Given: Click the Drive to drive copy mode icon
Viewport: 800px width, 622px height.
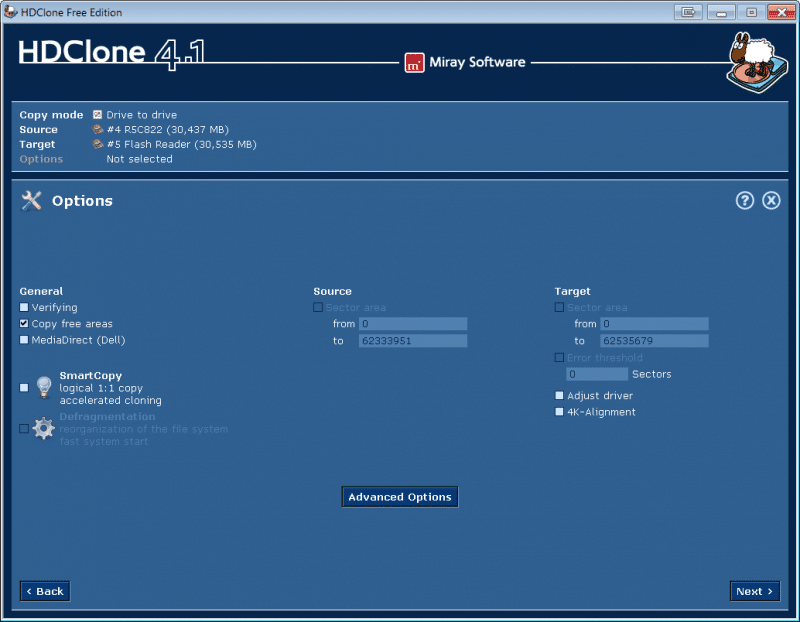Looking at the screenshot, I should coord(97,114).
